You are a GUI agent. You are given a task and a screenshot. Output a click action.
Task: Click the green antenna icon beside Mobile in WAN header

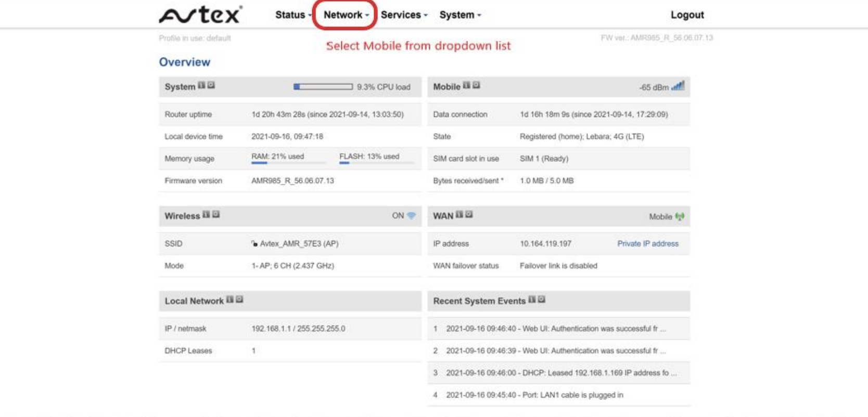(x=680, y=216)
